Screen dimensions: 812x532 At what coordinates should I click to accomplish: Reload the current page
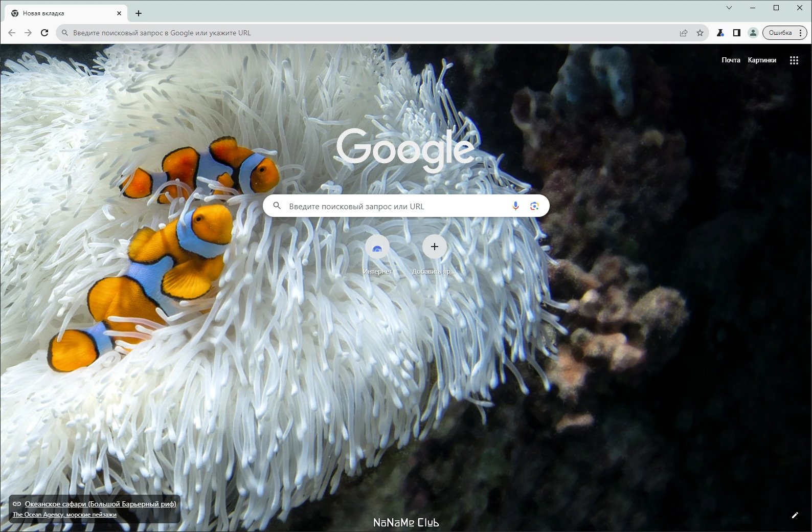tap(44, 33)
